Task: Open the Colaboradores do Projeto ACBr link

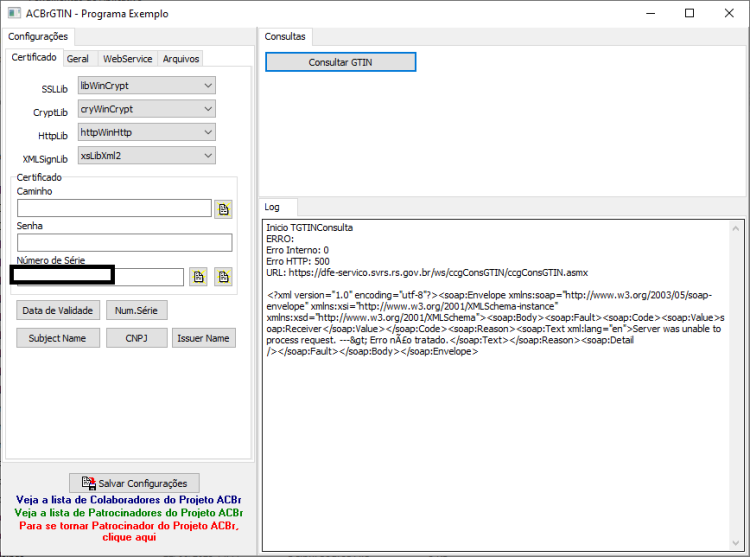Action: coord(128,500)
